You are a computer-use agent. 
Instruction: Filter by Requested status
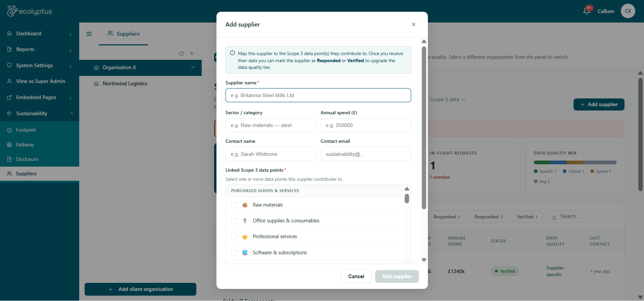pyautogui.click(x=447, y=217)
